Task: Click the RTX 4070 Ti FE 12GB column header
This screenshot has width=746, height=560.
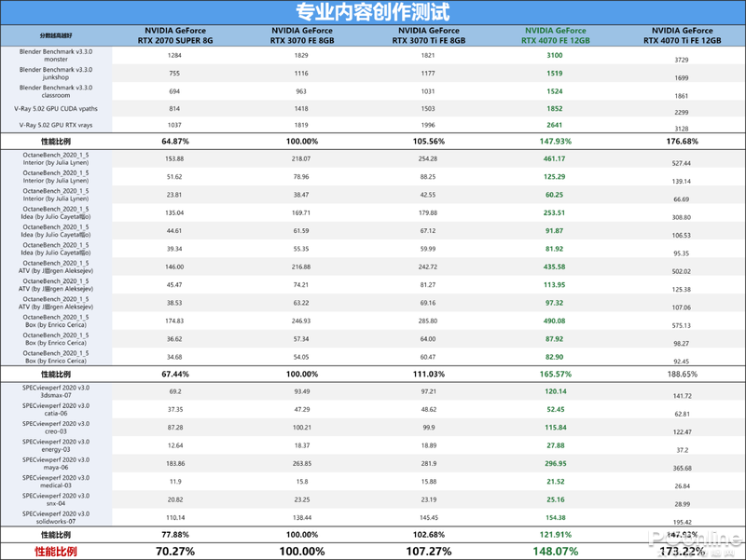Action: pos(683,35)
